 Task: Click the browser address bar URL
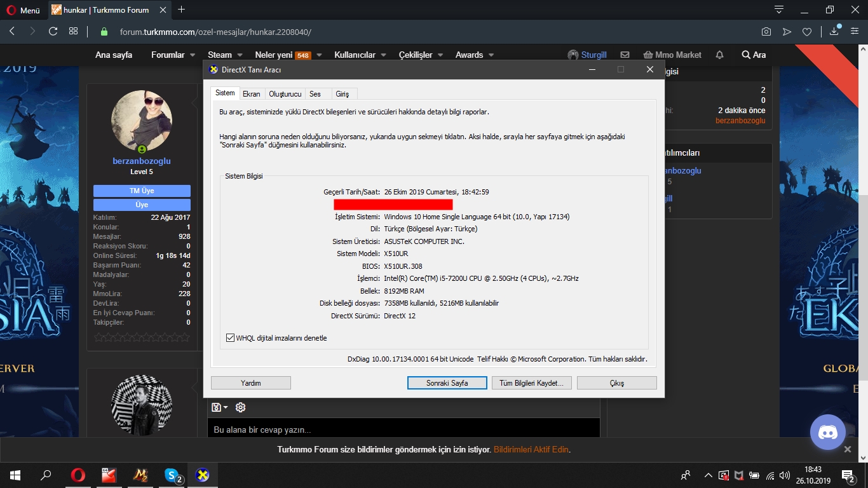(215, 32)
